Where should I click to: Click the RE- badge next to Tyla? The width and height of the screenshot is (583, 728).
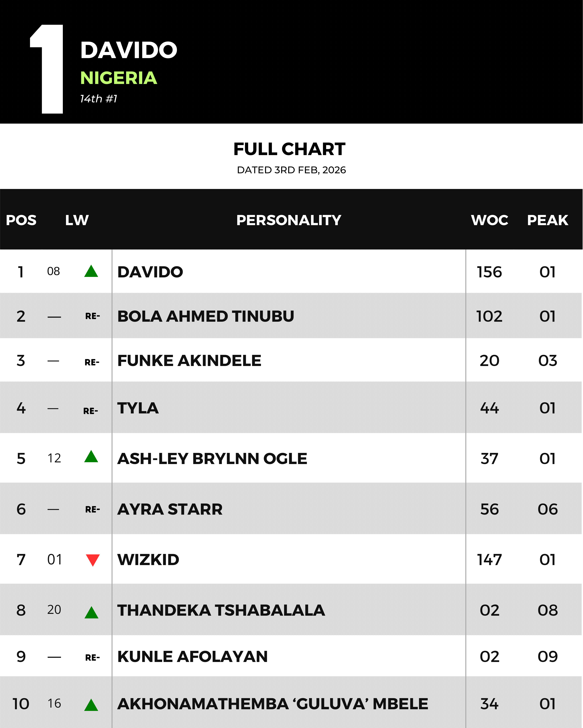[x=90, y=411]
